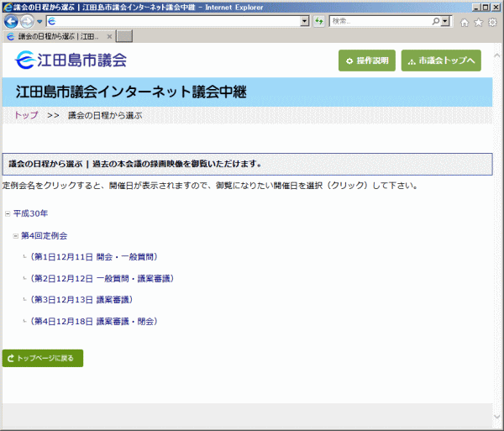This screenshot has width=504, height=431.
Task: Collapse the 第4回定例会 tree node
Action: [x=15, y=236]
